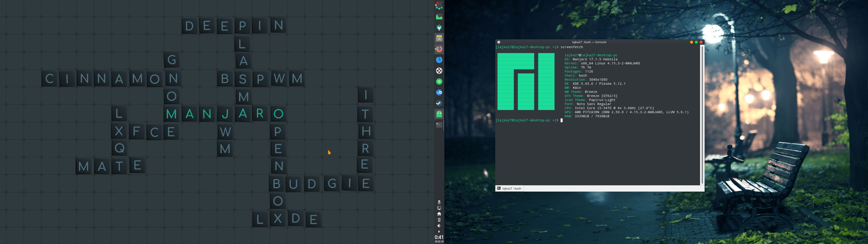Open the audio volume tray icon
Screen dimensions: 868x244
439,226
